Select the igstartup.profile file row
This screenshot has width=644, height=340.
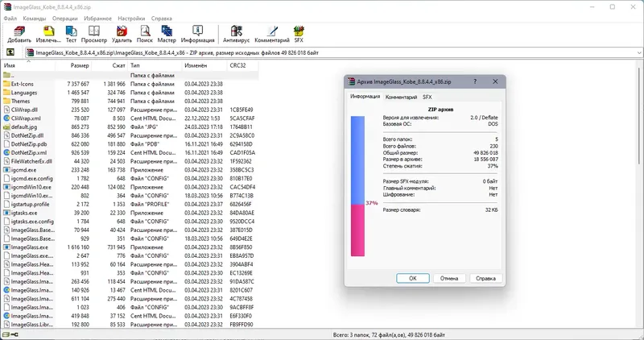click(130, 205)
